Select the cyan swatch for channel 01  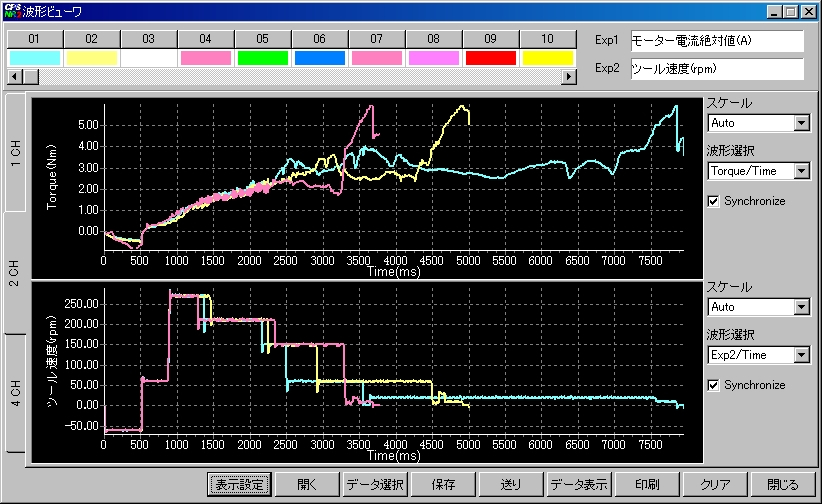34,58
